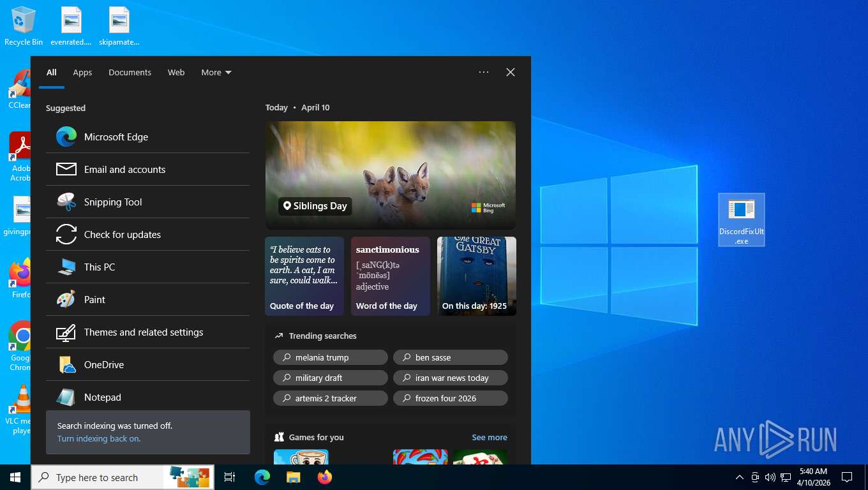This screenshot has height=490, width=868.
Task: Expand the More filter dropdown
Action: (216, 72)
